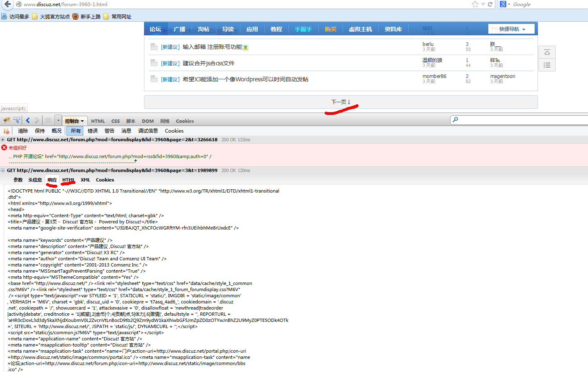The image size is (588, 372).
Task: Switch to the Firebug CSS panel
Action: coord(116,121)
